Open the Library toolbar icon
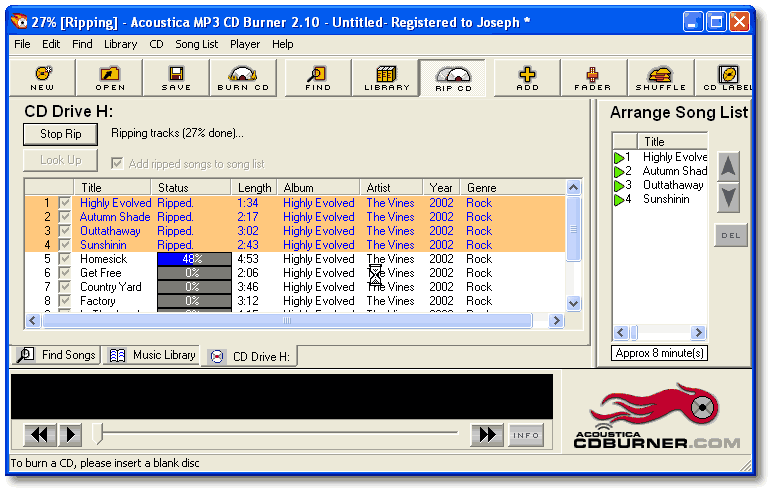 [x=386, y=78]
